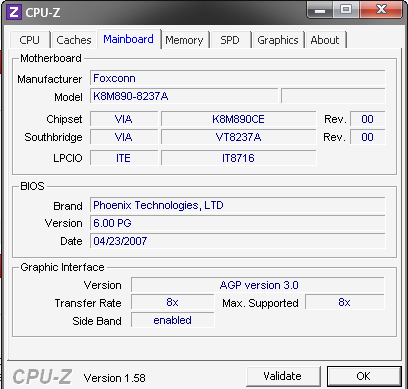
Task: Click the empty field beside Model
Action: coord(333,96)
